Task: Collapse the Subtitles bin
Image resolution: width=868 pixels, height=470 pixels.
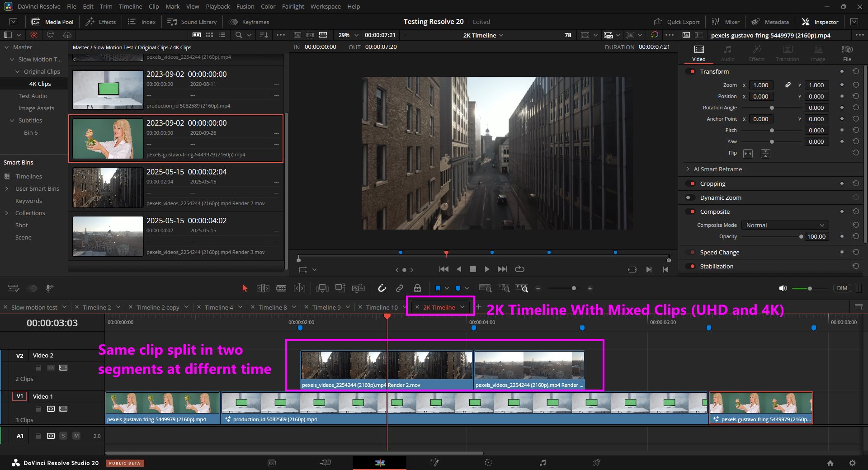Action: 12,120
